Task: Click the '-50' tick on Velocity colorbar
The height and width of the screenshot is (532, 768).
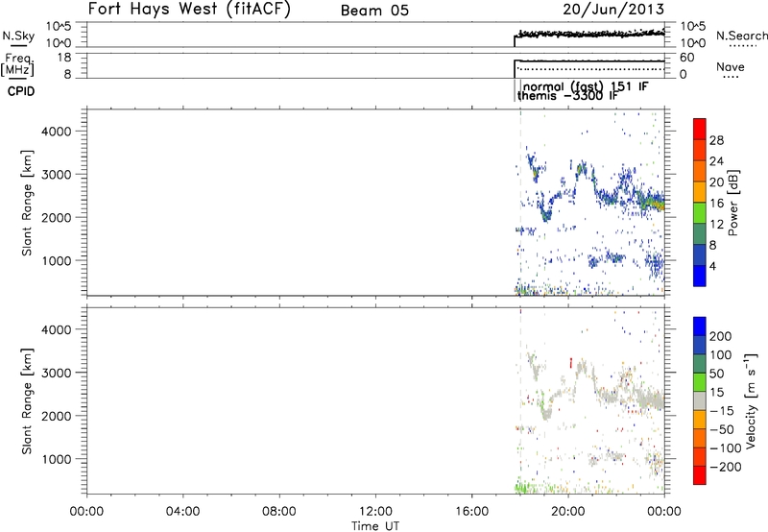Action: click(722, 429)
